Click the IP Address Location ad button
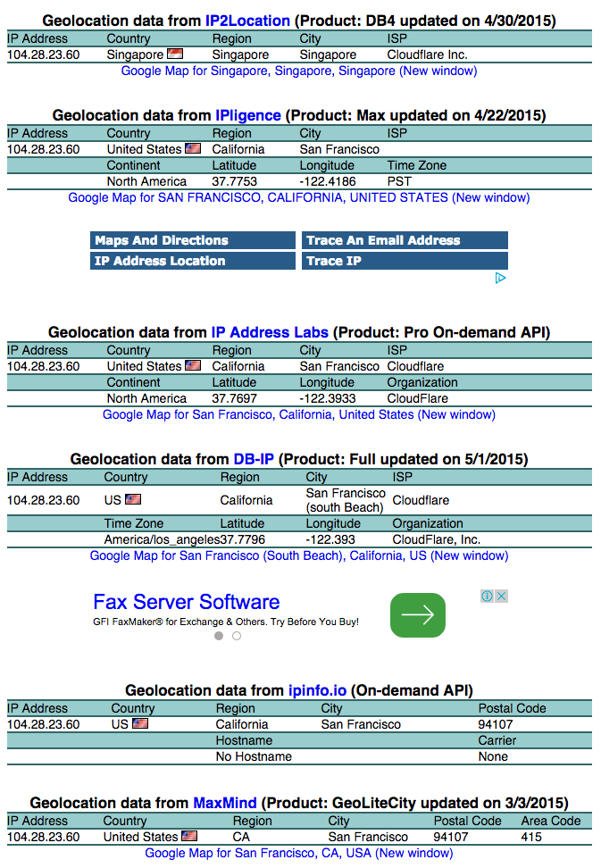 [193, 261]
